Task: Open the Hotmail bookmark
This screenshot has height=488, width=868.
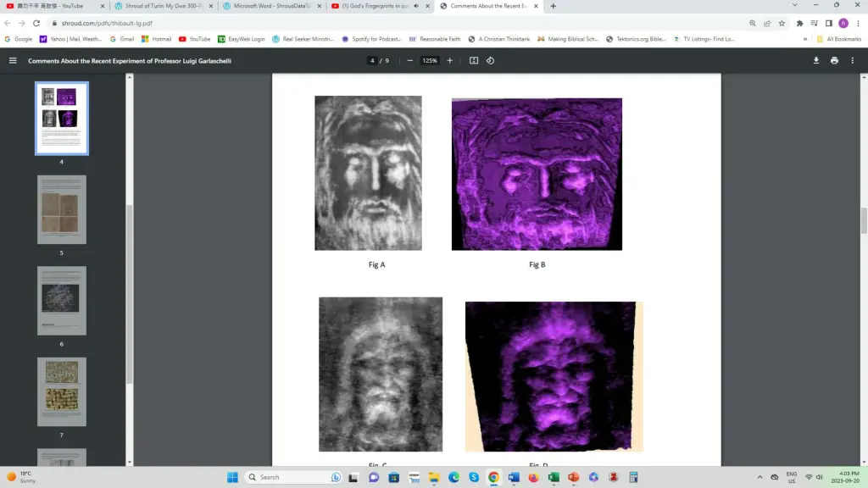Action: click(156, 39)
